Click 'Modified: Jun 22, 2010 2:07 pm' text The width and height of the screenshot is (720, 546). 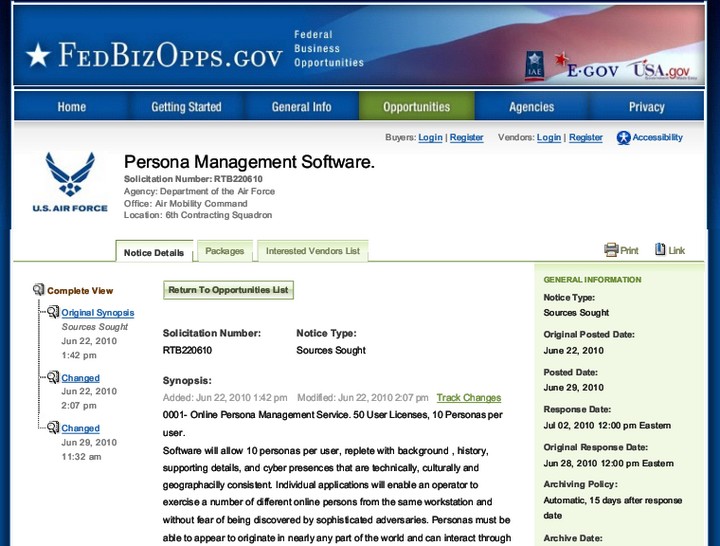coord(363,398)
